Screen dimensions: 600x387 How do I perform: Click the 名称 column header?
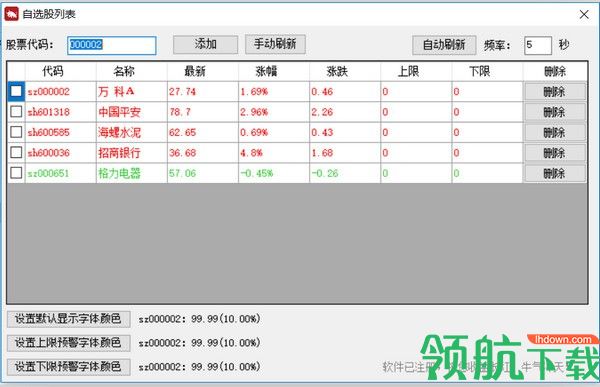coord(132,71)
